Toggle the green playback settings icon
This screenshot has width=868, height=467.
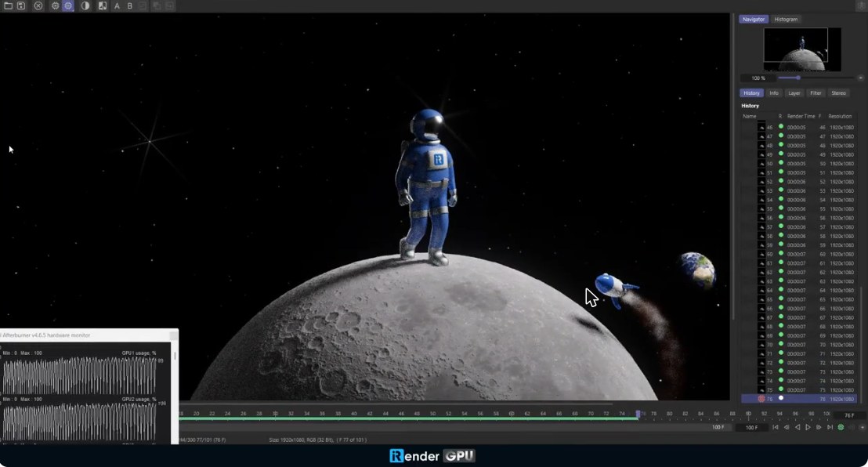841,428
